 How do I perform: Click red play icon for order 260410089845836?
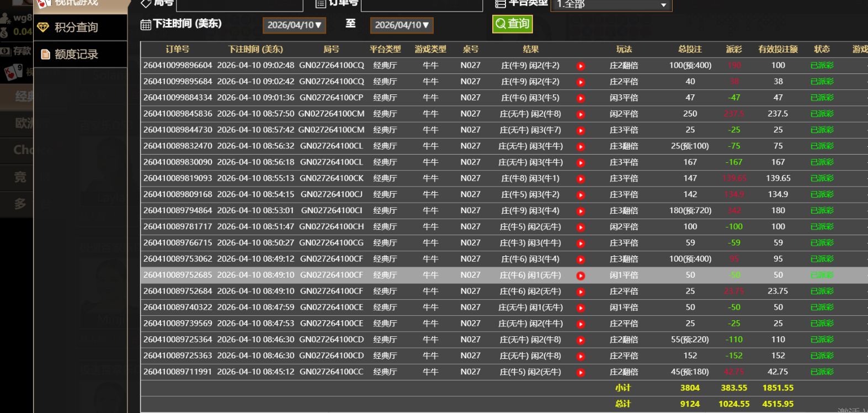tap(581, 115)
